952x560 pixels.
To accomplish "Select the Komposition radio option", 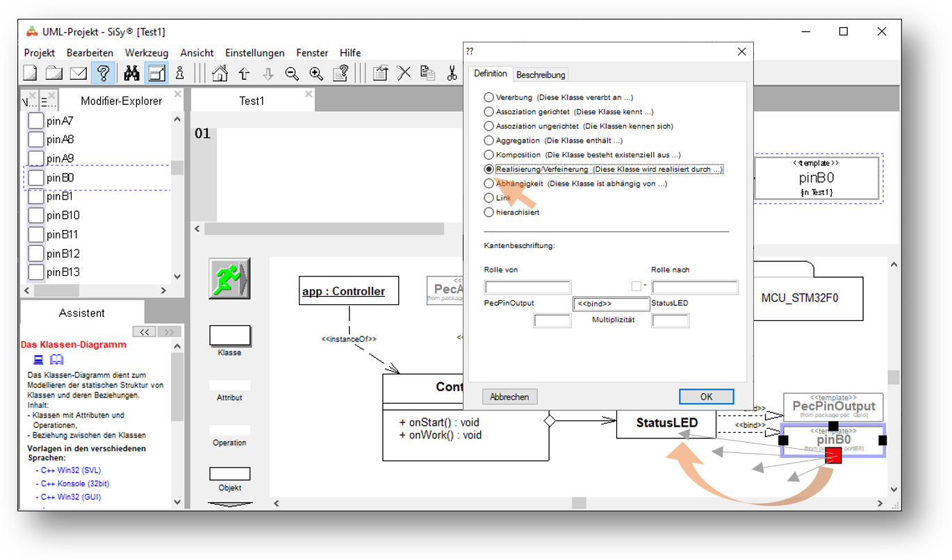I will (x=489, y=155).
